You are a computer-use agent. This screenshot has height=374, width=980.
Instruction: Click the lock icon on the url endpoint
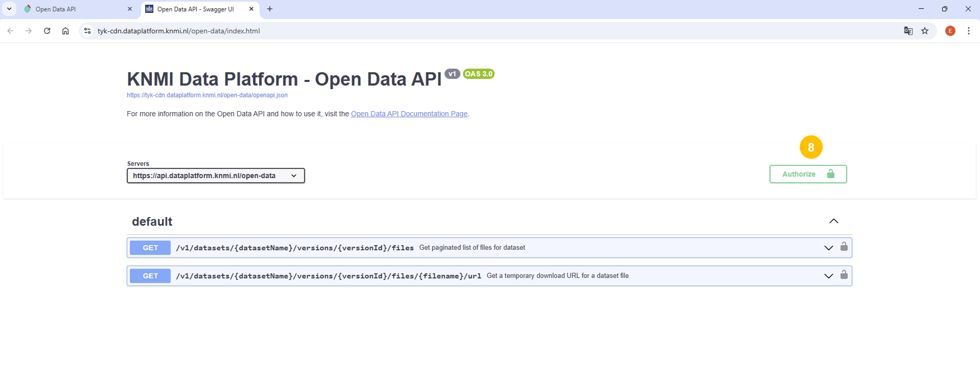843,275
